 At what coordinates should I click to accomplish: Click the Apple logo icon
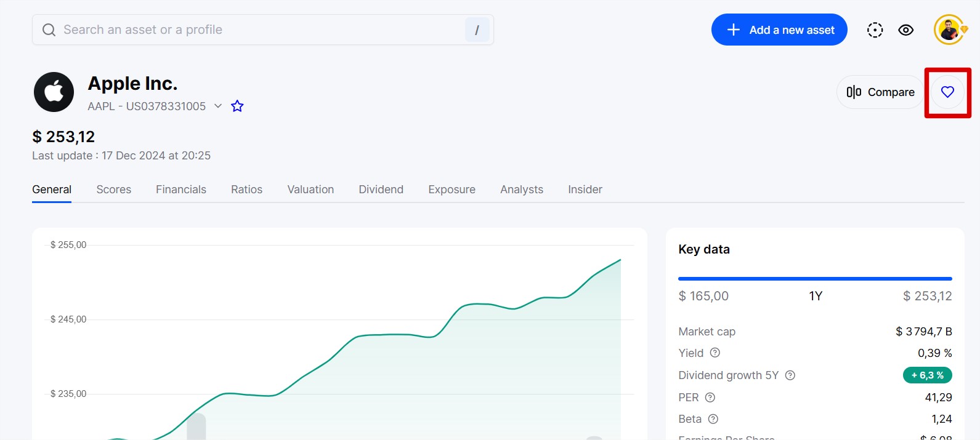click(x=54, y=92)
